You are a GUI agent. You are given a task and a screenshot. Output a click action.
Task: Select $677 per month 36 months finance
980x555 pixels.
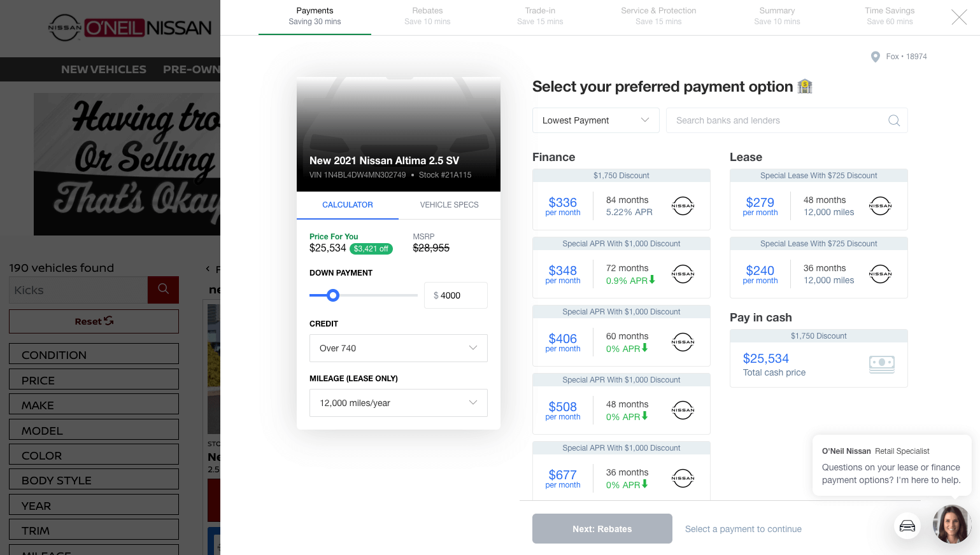coord(621,472)
